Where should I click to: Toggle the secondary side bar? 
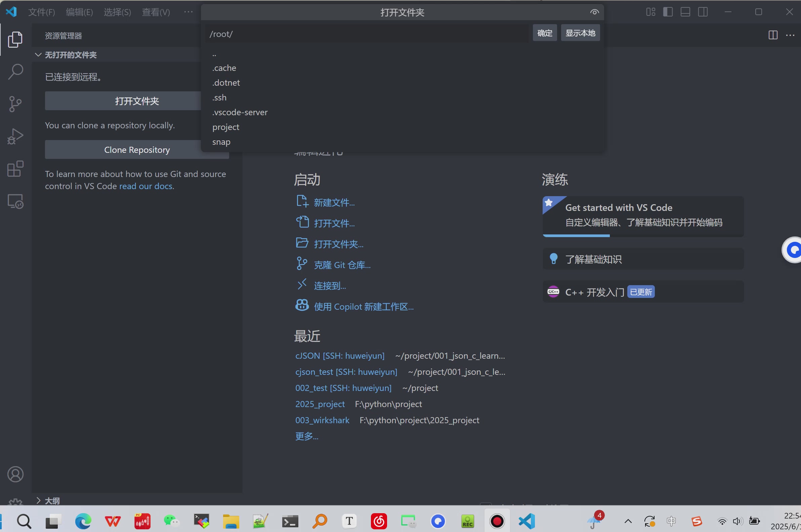point(703,12)
